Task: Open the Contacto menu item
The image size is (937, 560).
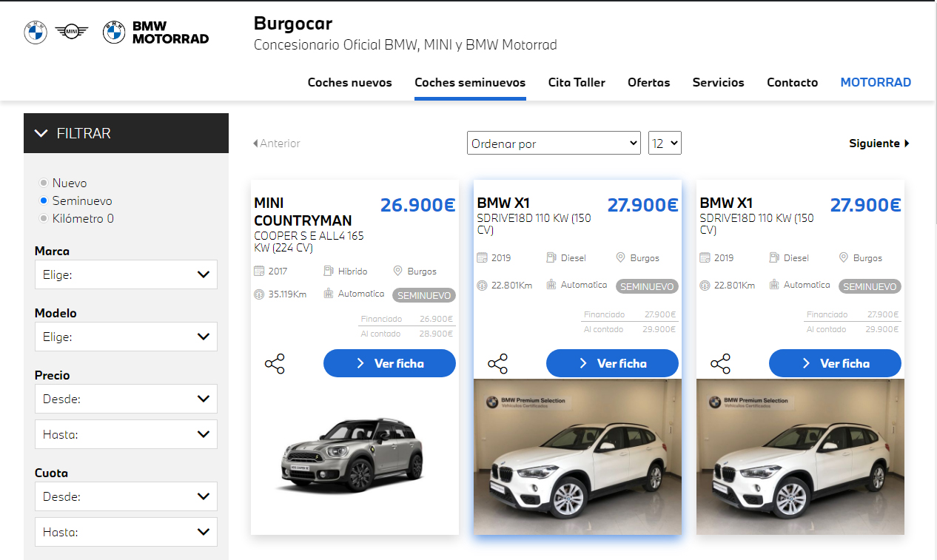Action: pyautogui.click(x=793, y=83)
